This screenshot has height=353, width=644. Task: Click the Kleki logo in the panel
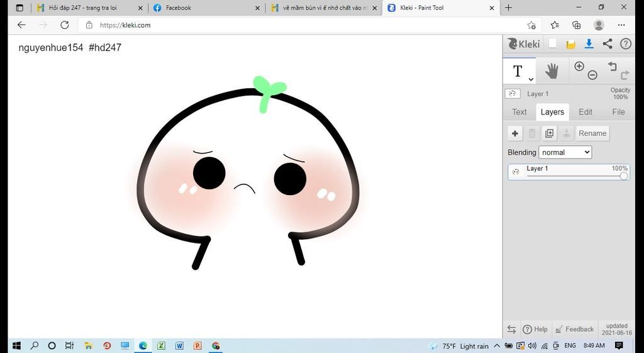click(524, 43)
